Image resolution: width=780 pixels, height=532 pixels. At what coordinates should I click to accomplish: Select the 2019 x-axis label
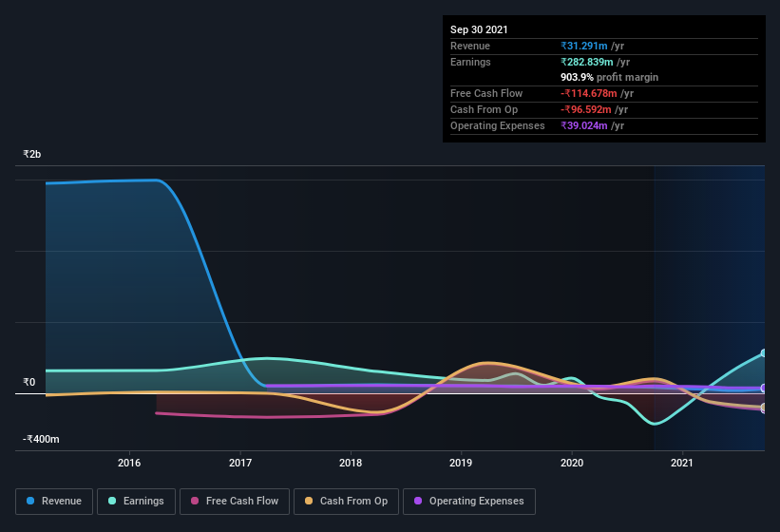[x=461, y=463]
